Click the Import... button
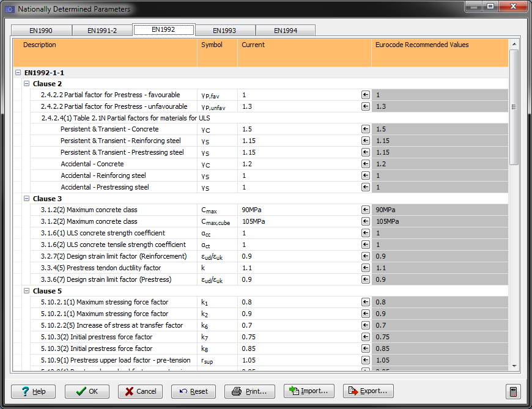 click(x=309, y=391)
